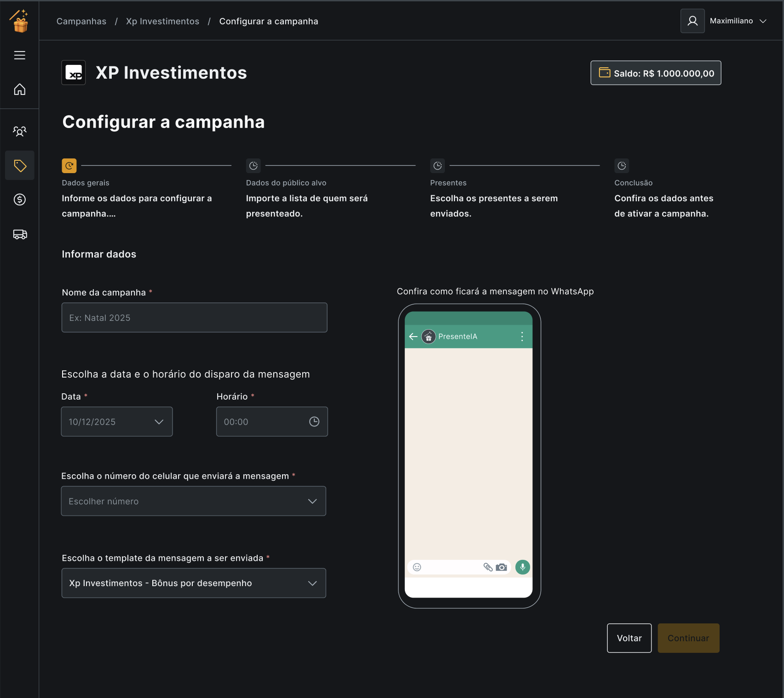
Task: Open three-dot menu in WhatsApp preview
Action: [522, 337]
